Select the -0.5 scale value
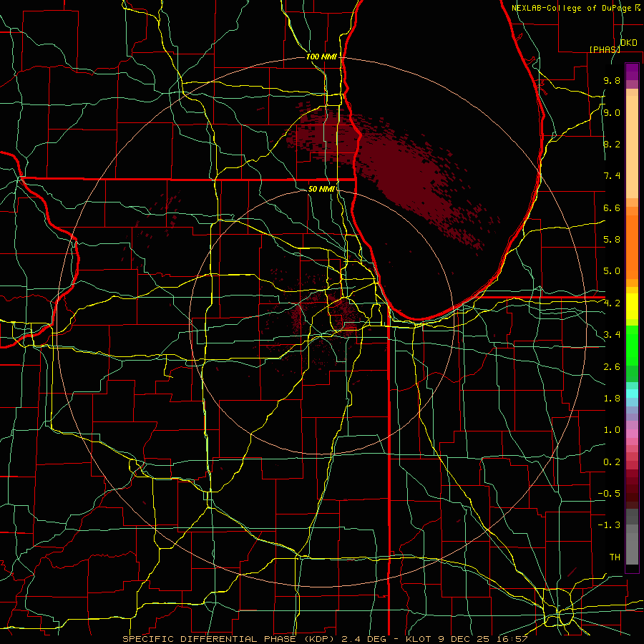Viewport: 644px width, 644px height. coord(609,494)
